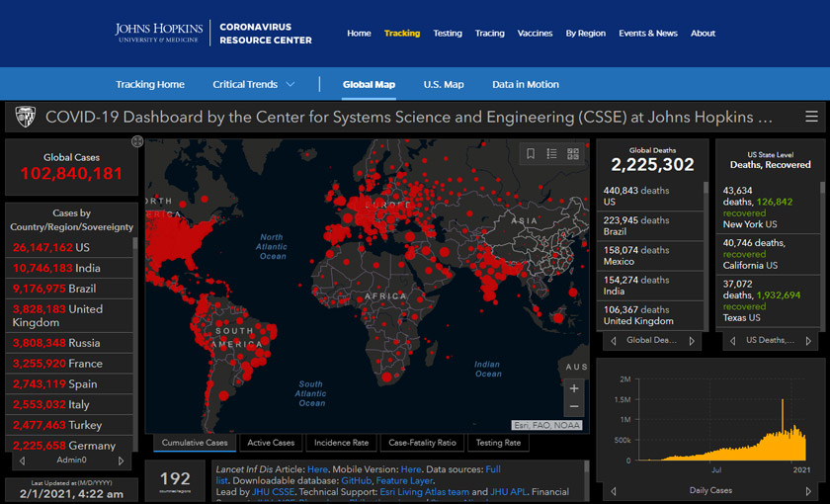Switch to Active Cases map tab

click(271, 443)
